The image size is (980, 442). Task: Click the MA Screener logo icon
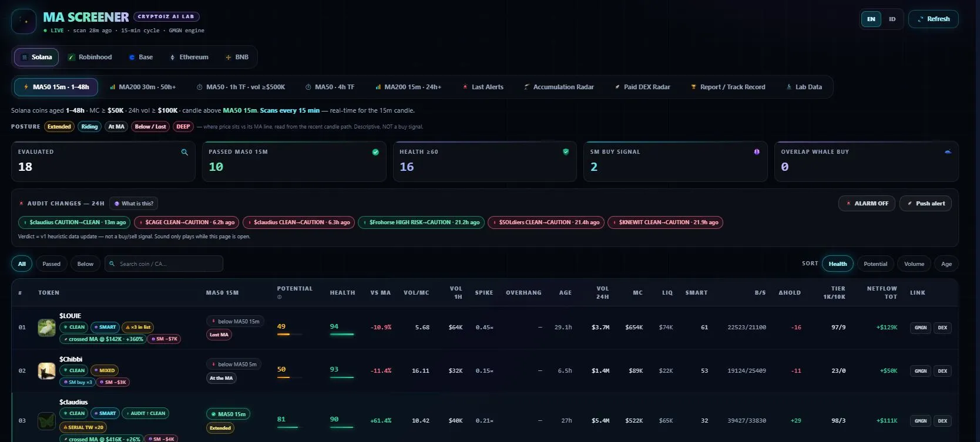[x=24, y=21]
